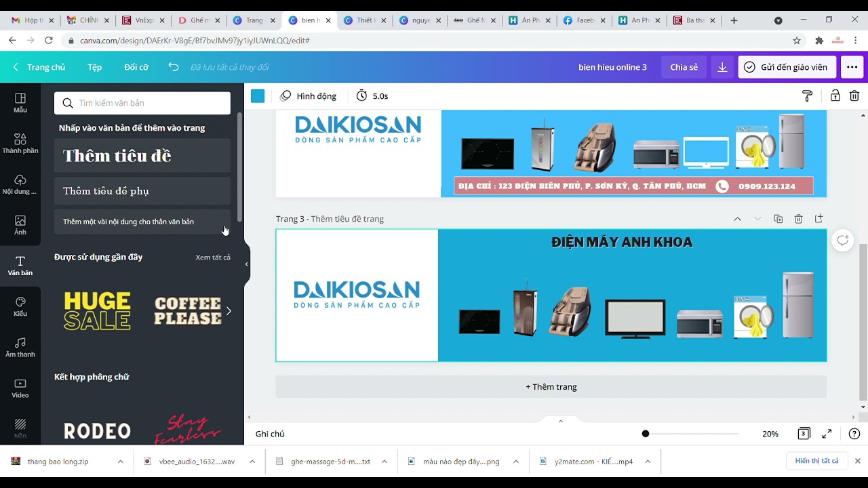Go back to Trang chủ home
This screenshot has height=488, width=868.
point(39,67)
